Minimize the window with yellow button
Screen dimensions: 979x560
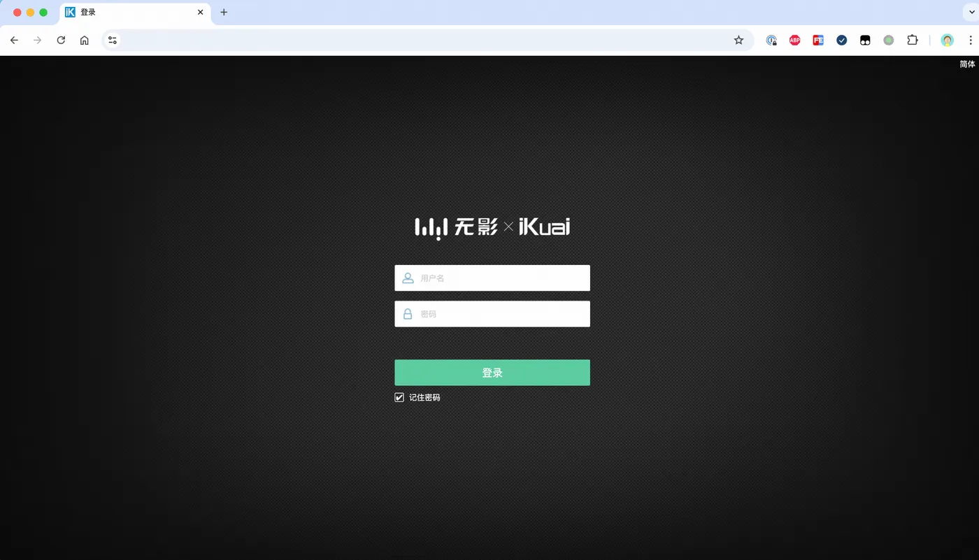coord(30,13)
